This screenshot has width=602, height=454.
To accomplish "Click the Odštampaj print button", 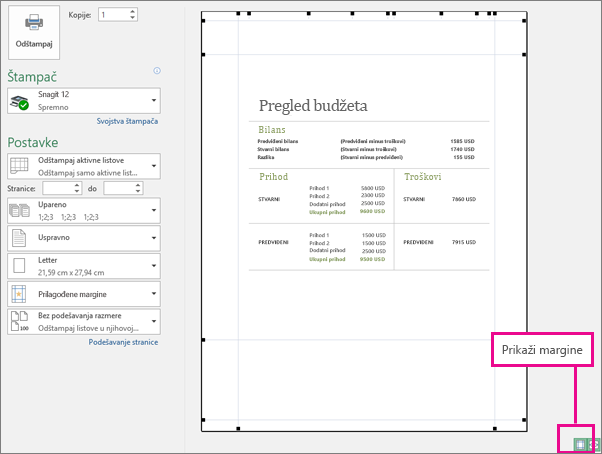I will coord(34,32).
